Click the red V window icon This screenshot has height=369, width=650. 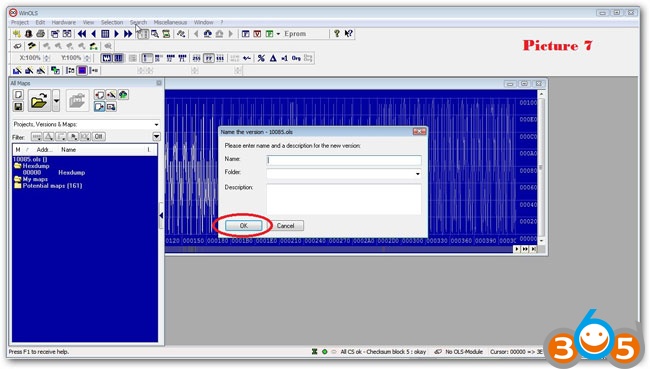257,34
